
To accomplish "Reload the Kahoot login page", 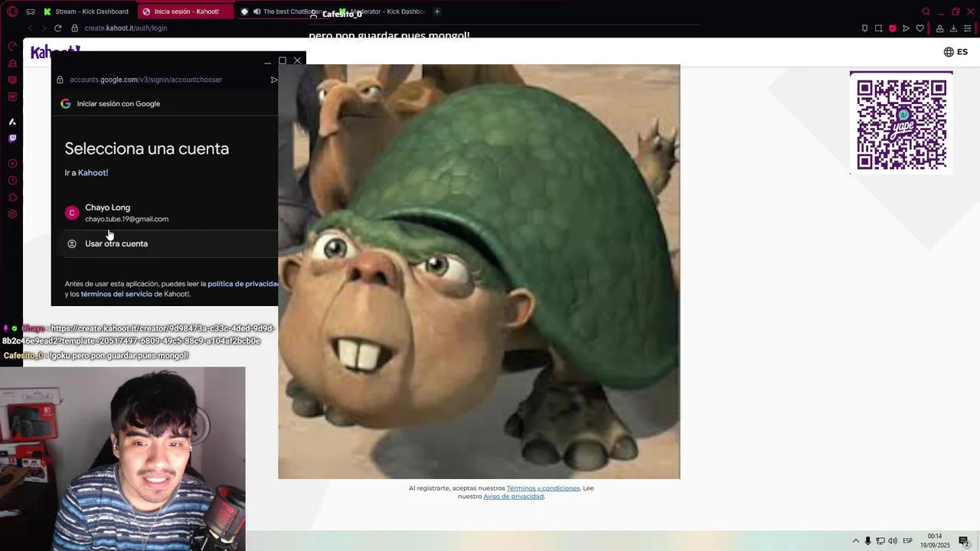I will click(x=57, y=28).
